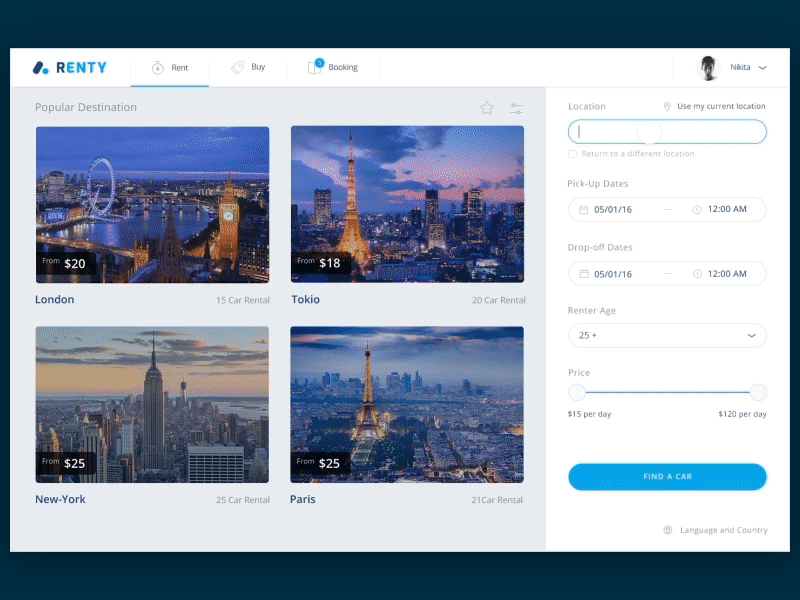Screen dimensions: 800x600
Task: Click the Rent stopwatch icon
Action: click(158, 67)
